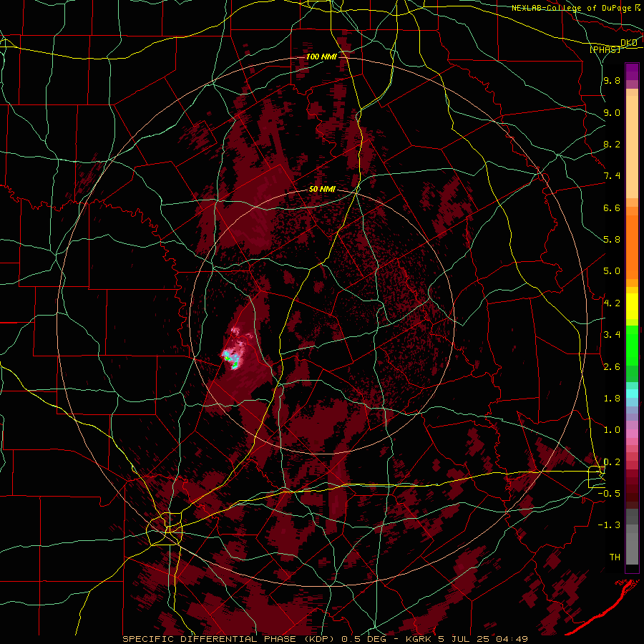644x644 pixels.
Task: Click the 2.6 value on the color scale
Action: click(x=612, y=367)
